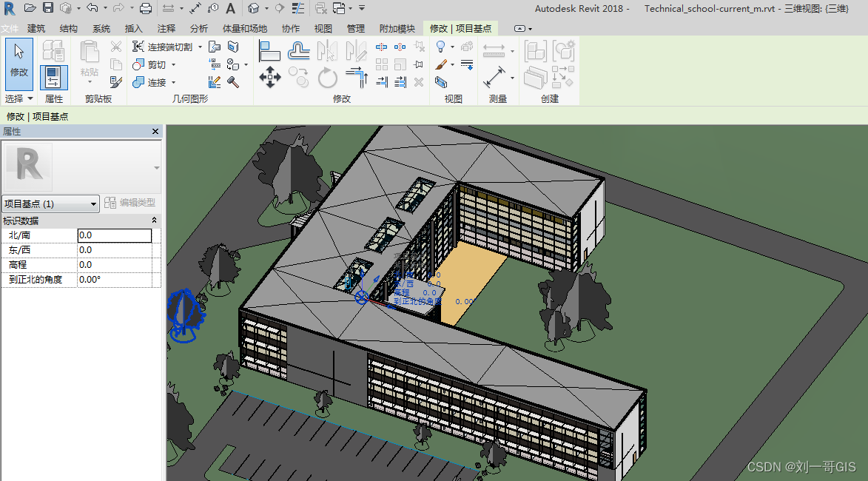This screenshot has width=868, height=481.
Task: Click the 北/南 value field
Action: point(115,235)
